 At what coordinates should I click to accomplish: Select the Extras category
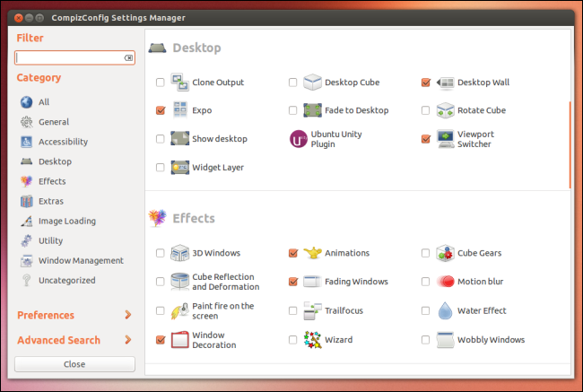click(x=51, y=201)
